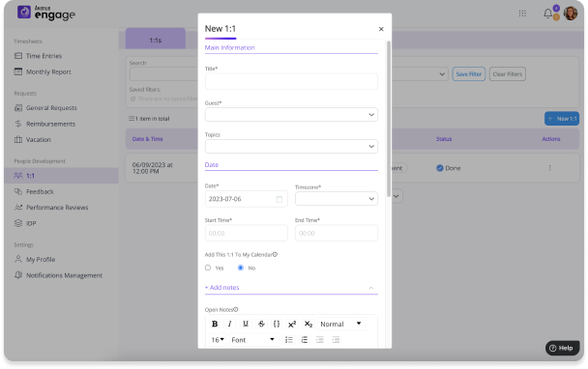Click the 06/09/2023 at 12:00 PM entry
Viewport: 588px width, 369px height.
click(x=152, y=168)
